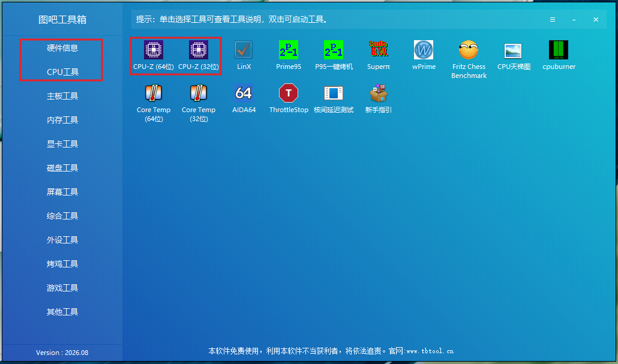
Task: Switch to the 主板工具 category
Action: click(62, 96)
